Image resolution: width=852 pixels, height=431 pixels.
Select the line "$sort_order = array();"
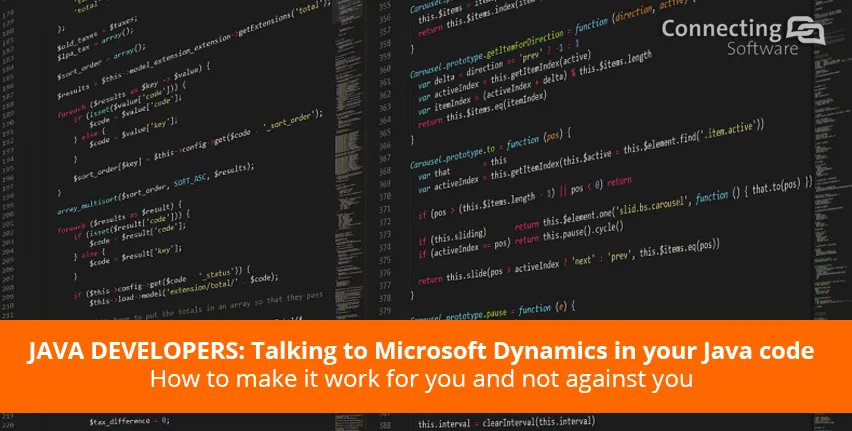pyautogui.click(x=101, y=64)
